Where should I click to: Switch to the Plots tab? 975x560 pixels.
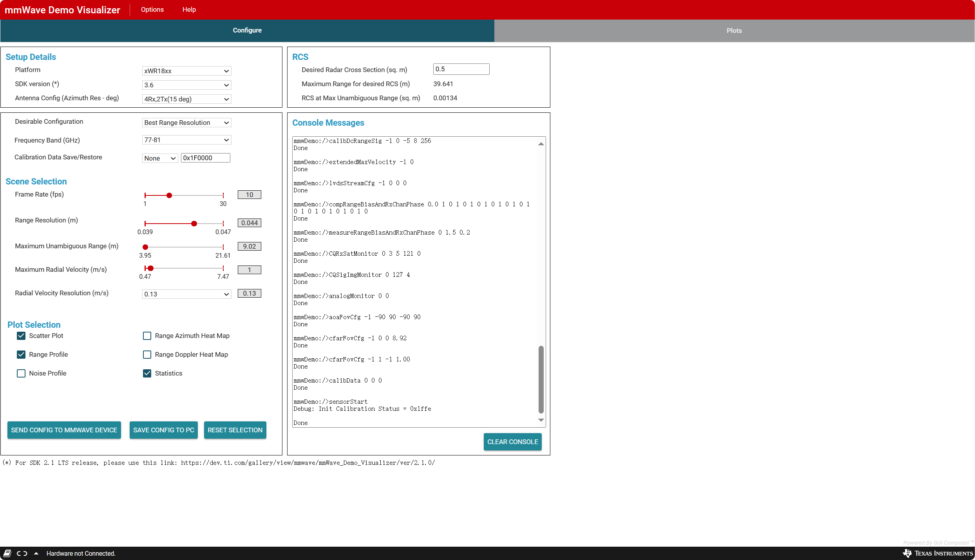(x=734, y=31)
